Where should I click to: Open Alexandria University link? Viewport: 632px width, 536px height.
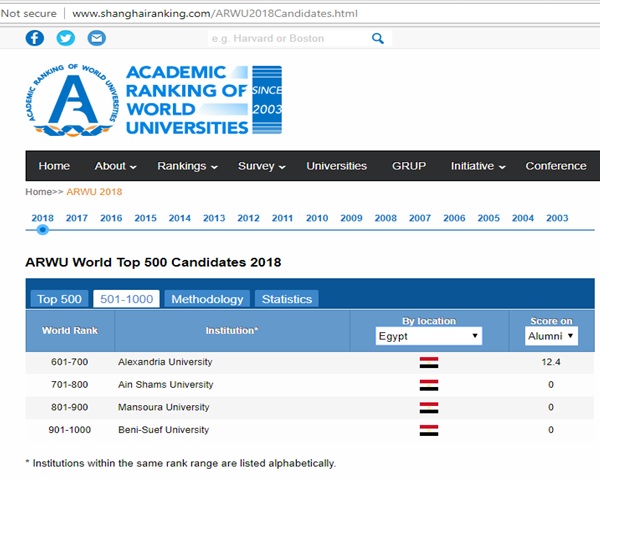pos(165,362)
